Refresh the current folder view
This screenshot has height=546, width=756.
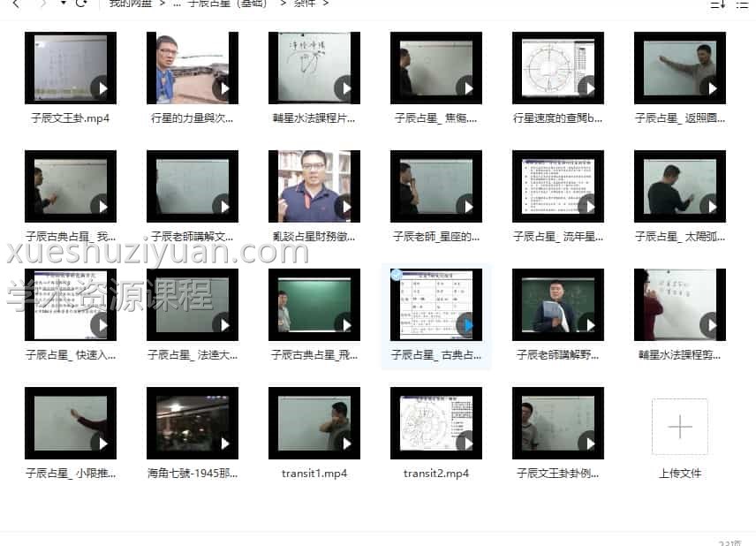(x=81, y=4)
